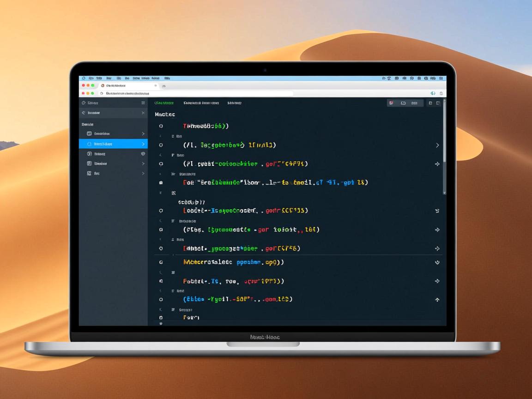Select the refresh icon in the sidebar header
The image size is (532, 399).
click(83, 103)
